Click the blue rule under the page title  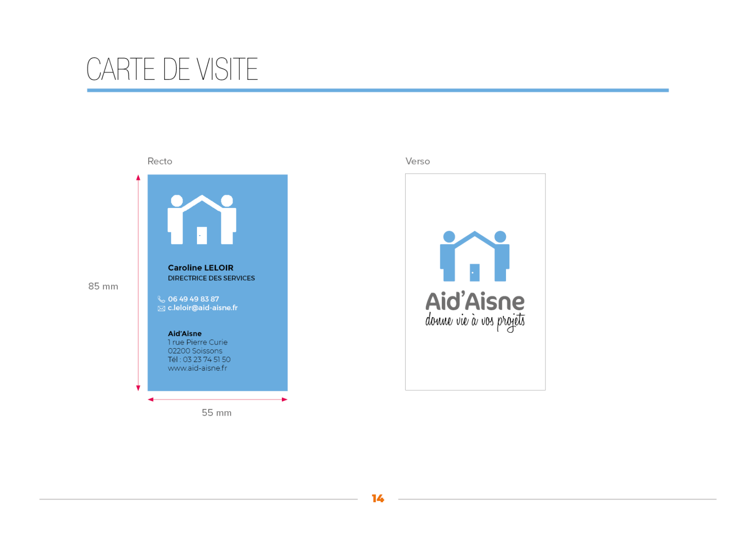378,90
